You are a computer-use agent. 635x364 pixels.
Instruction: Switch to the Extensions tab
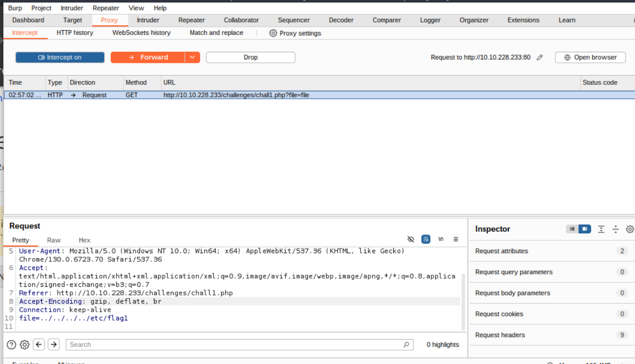point(523,20)
